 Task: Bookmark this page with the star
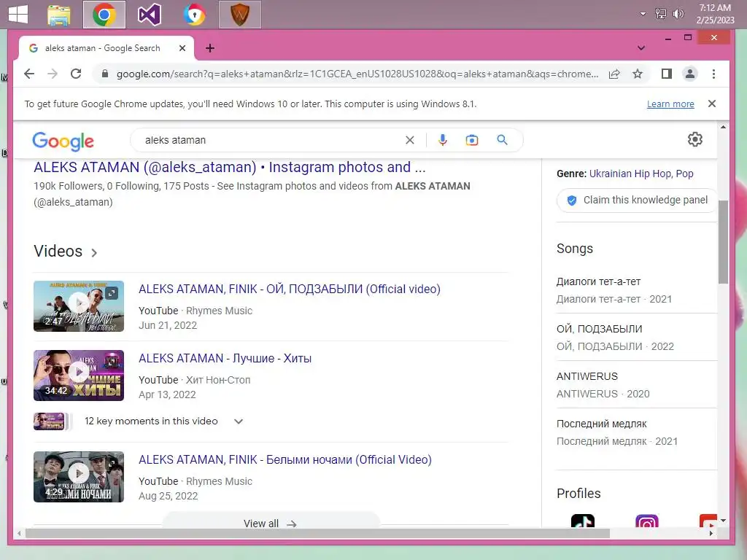tap(638, 74)
